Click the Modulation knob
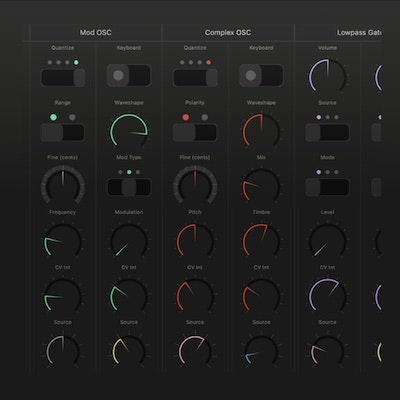 click(x=129, y=240)
